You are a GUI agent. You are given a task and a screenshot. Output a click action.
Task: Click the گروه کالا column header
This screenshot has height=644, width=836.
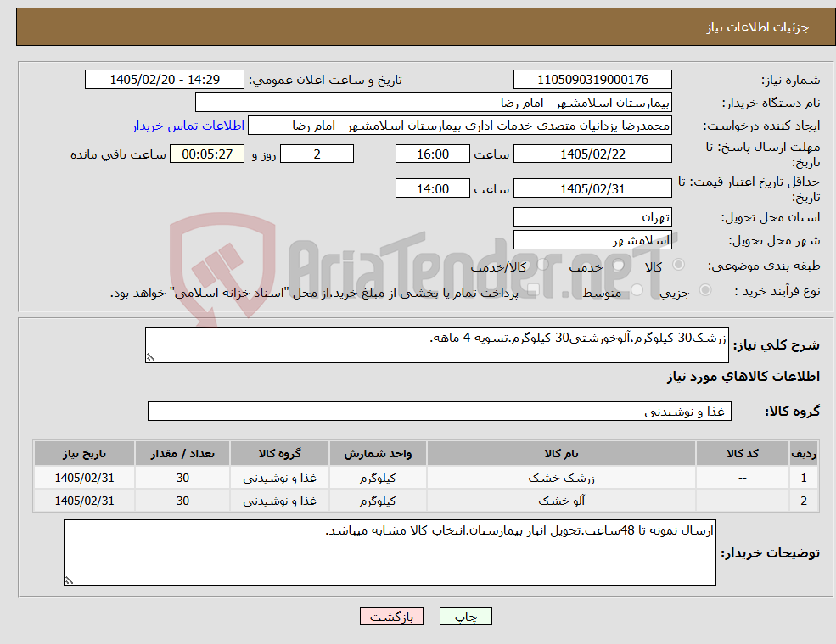pos(279,453)
